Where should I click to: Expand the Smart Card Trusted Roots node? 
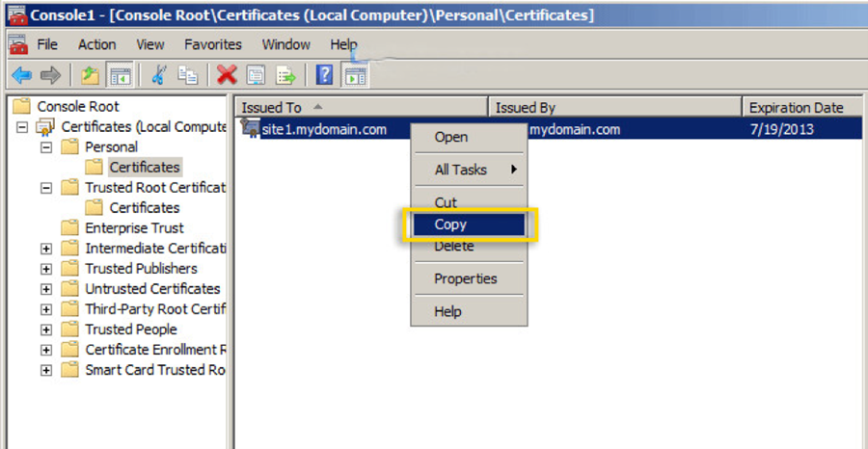(x=46, y=371)
